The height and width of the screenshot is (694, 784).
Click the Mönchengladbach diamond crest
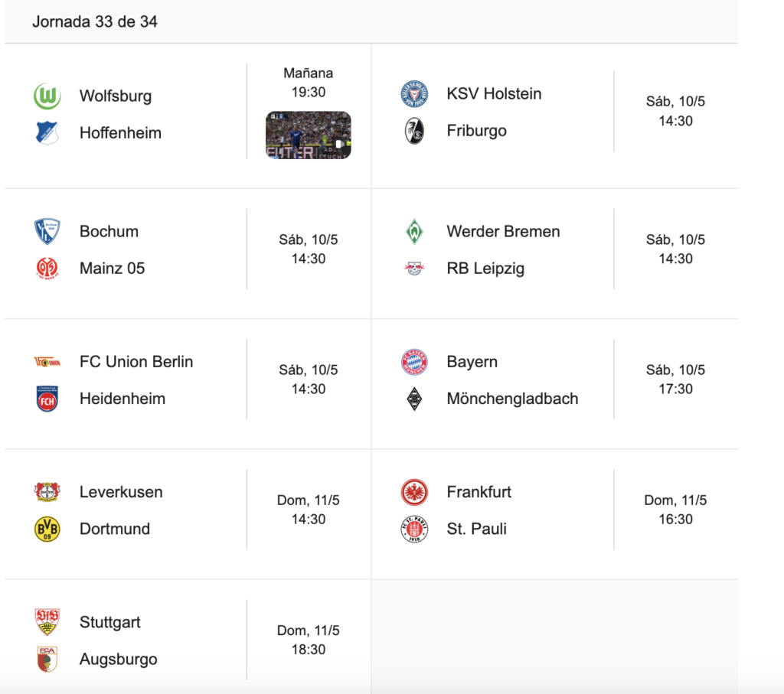[414, 399]
